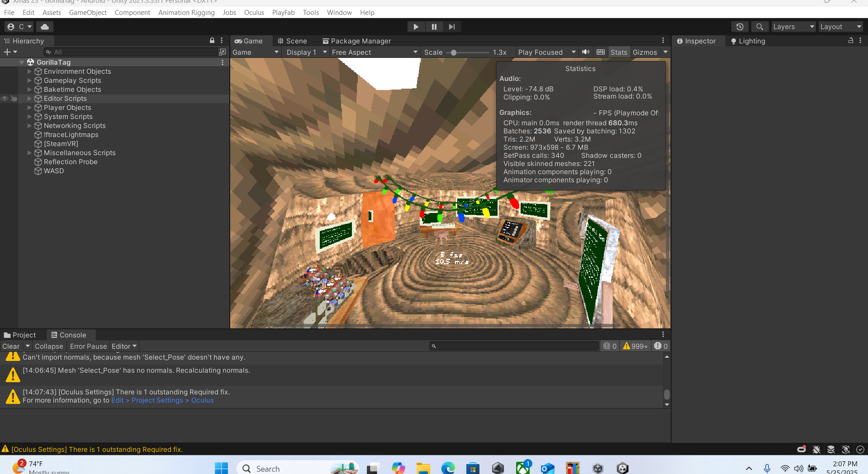Open the Windows Start menu
The image size is (868, 474).
point(221,468)
